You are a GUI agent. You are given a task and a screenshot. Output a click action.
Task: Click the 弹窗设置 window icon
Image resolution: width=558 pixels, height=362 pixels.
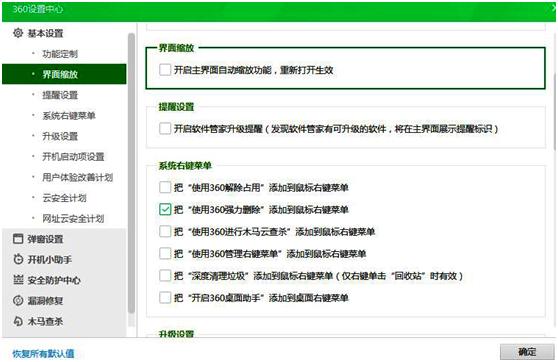18,238
